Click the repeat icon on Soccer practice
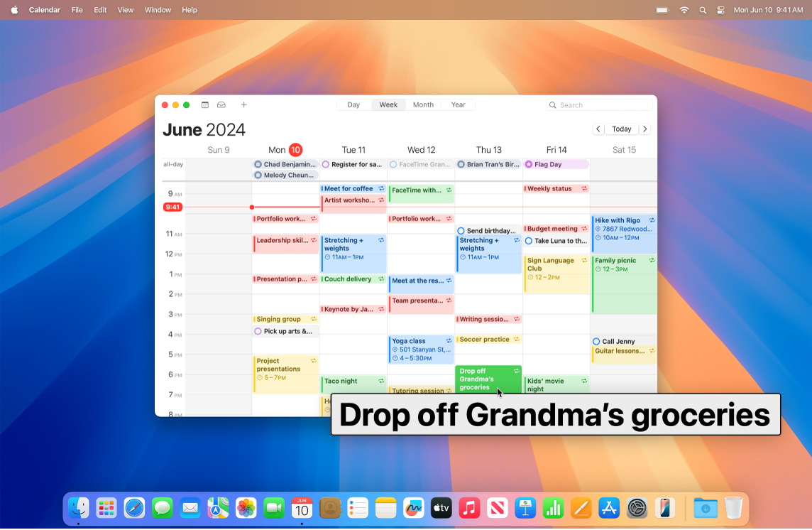This screenshot has height=530, width=812. [517, 339]
